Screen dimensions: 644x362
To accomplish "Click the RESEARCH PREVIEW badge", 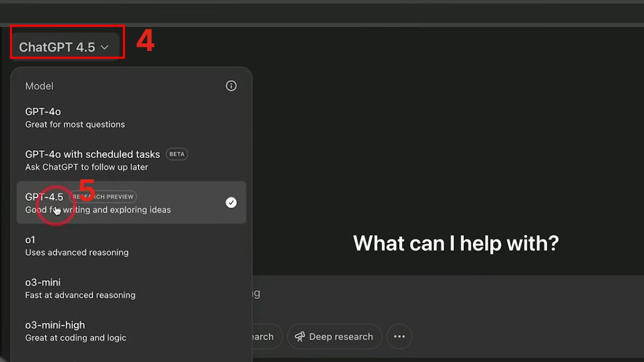I will tap(103, 197).
